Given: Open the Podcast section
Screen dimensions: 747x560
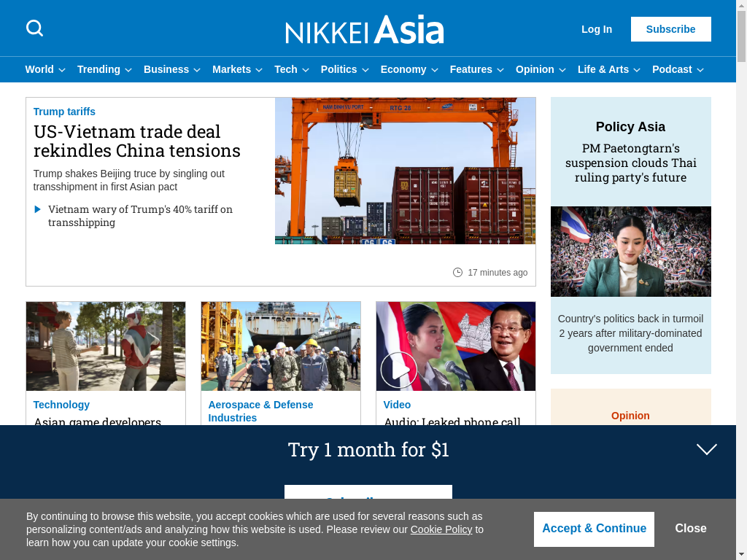Looking at the screenshot, I should [672, 69].
